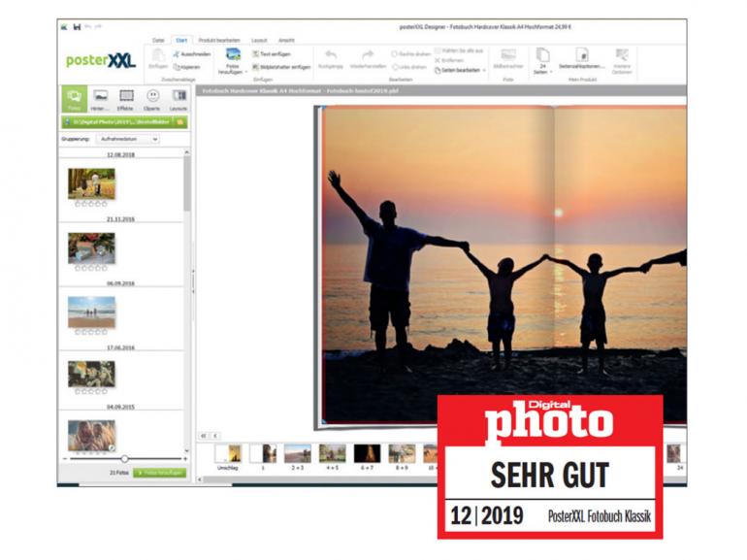Click Text einfügen in the ribbon
Image resolution: width=747 pixels, height=560 pixels.
[x=271, y=53]
